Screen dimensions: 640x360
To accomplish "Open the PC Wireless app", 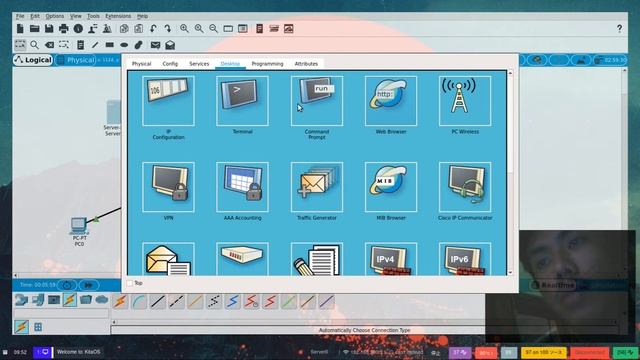I will (465, 101).
